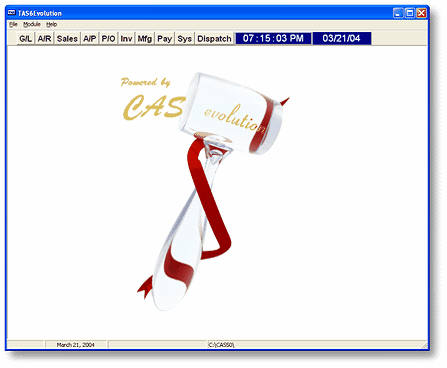Open the File menu
Viewport: 447px width, 368px height.
coord(13,24)
